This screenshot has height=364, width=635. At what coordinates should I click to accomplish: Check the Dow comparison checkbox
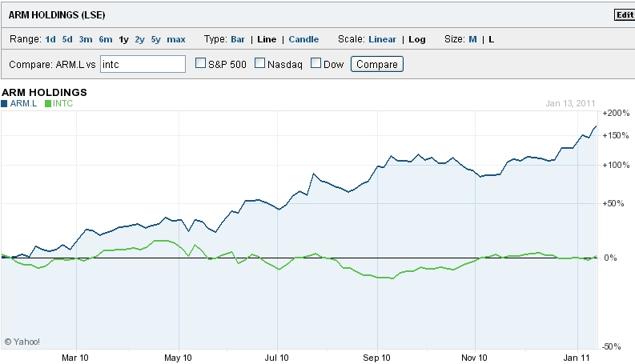[x=315, y=62]
